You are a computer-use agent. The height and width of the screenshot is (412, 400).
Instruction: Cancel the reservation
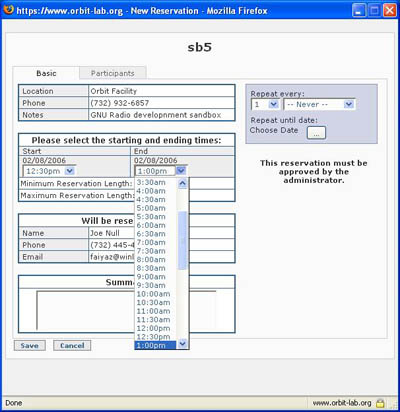pos(72,345)
